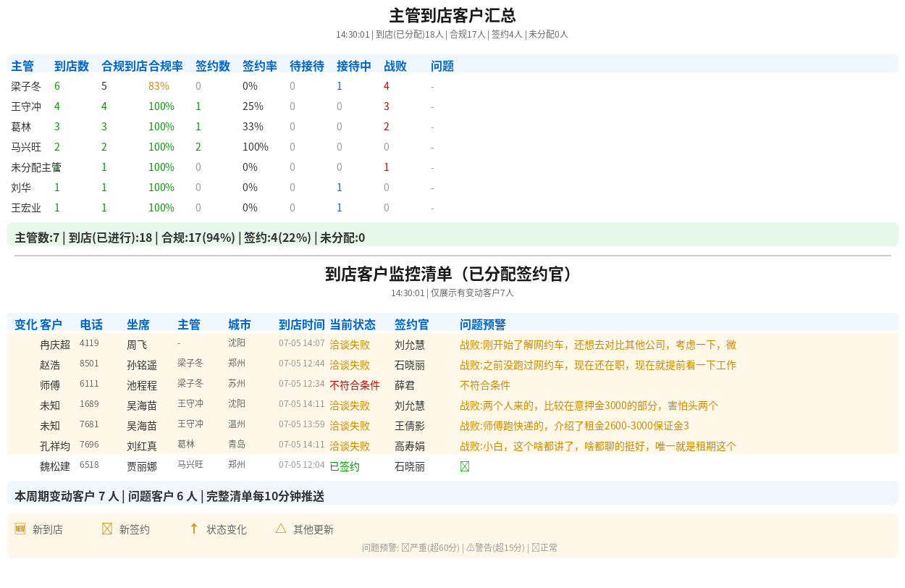Click the 新到店 legend icon
This screenshot has height=588, width=905.
tap(20, 529)
